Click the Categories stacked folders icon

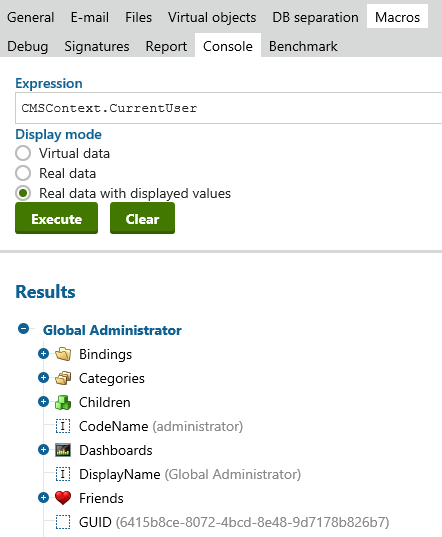[63, 378]
